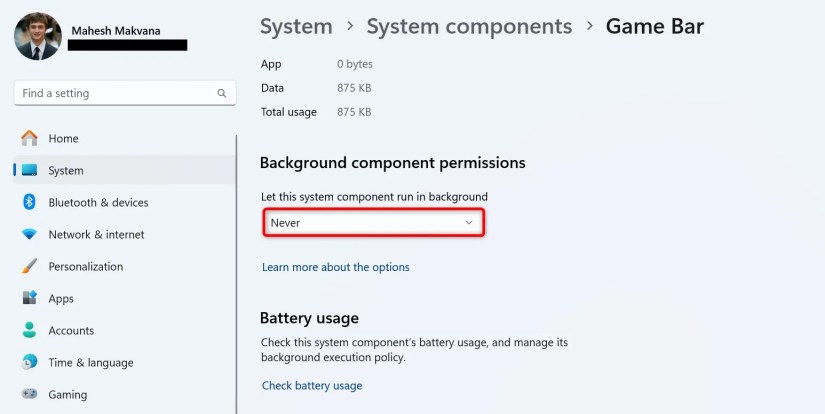Viewport: 825px width, 414px height.
Task: Open Learn more about the options link
Action: click(336, 267)
